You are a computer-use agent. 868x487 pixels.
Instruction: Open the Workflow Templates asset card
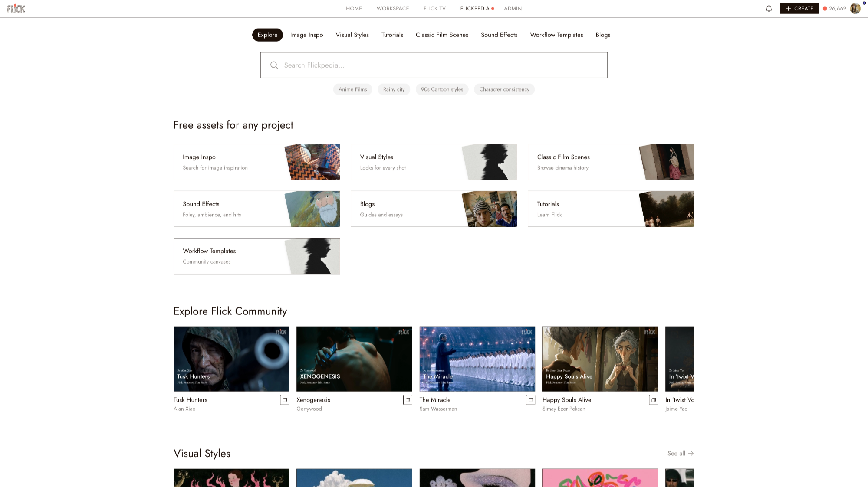click(257, 256)
